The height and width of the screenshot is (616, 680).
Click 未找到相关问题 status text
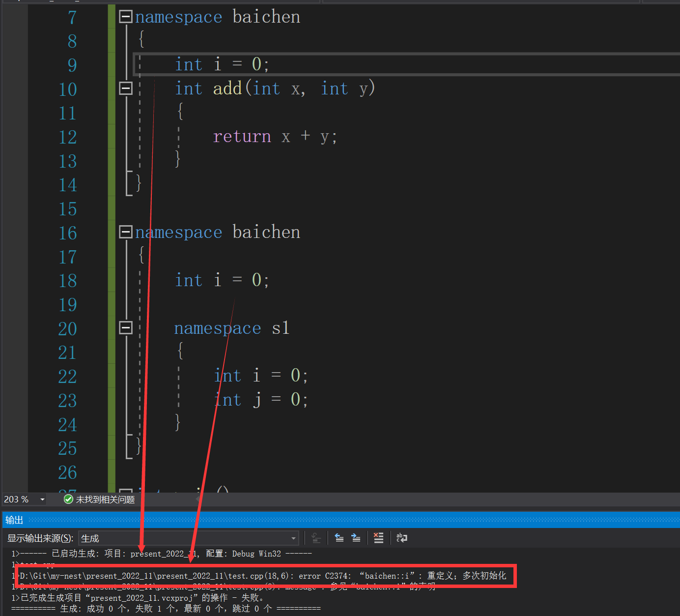point(105,499)
